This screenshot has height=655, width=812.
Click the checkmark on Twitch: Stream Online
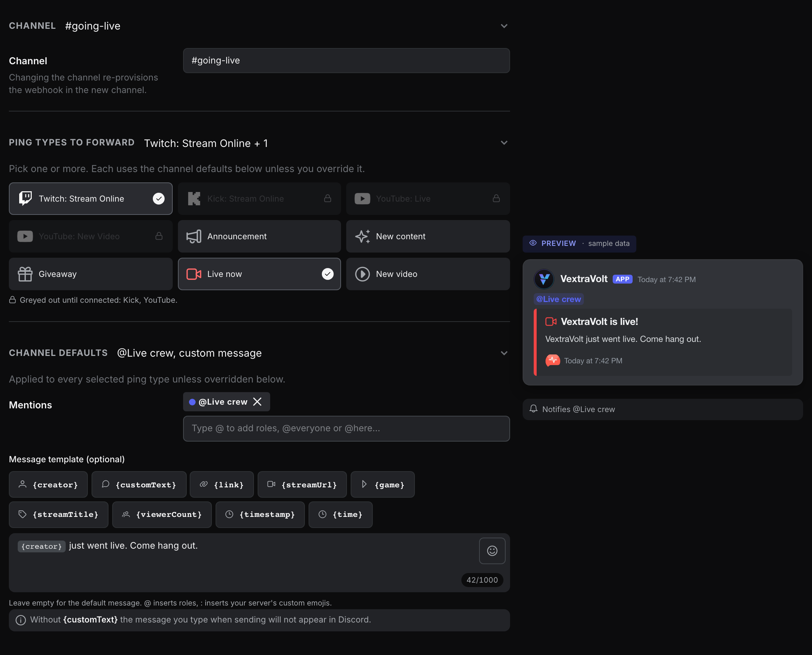point(159,199)
